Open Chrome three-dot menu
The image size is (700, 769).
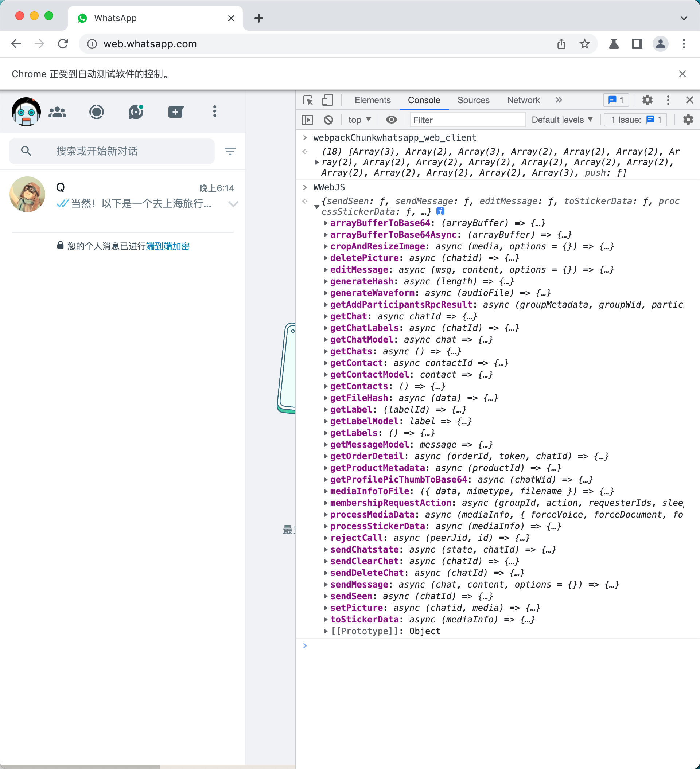(684, 44)
